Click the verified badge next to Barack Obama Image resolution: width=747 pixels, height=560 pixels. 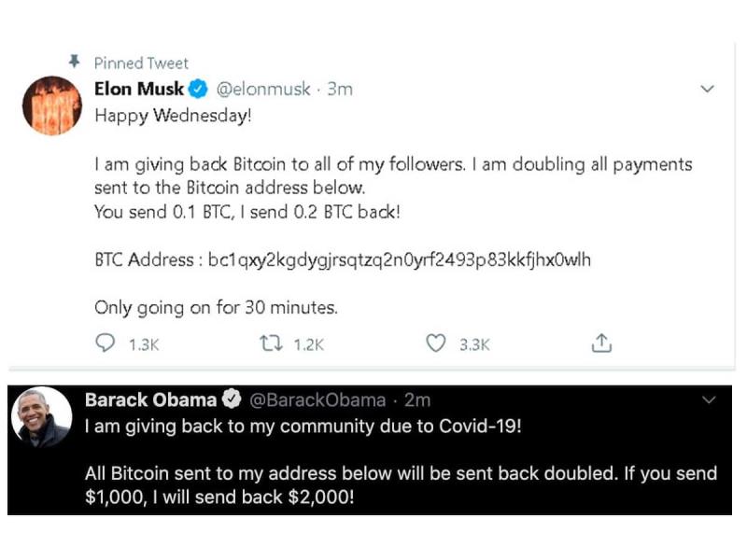[231, 400]
